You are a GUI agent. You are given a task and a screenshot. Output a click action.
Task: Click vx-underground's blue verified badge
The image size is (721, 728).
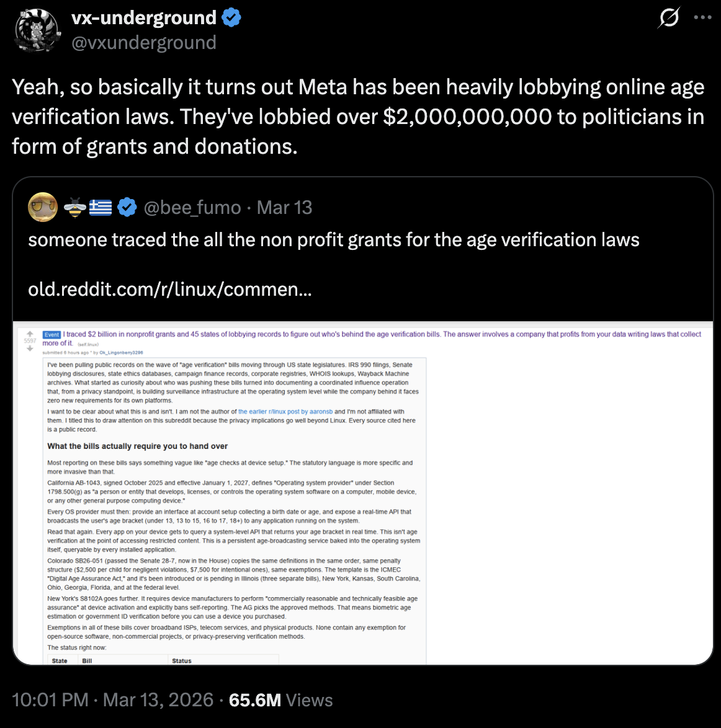(x=231, y=18)
